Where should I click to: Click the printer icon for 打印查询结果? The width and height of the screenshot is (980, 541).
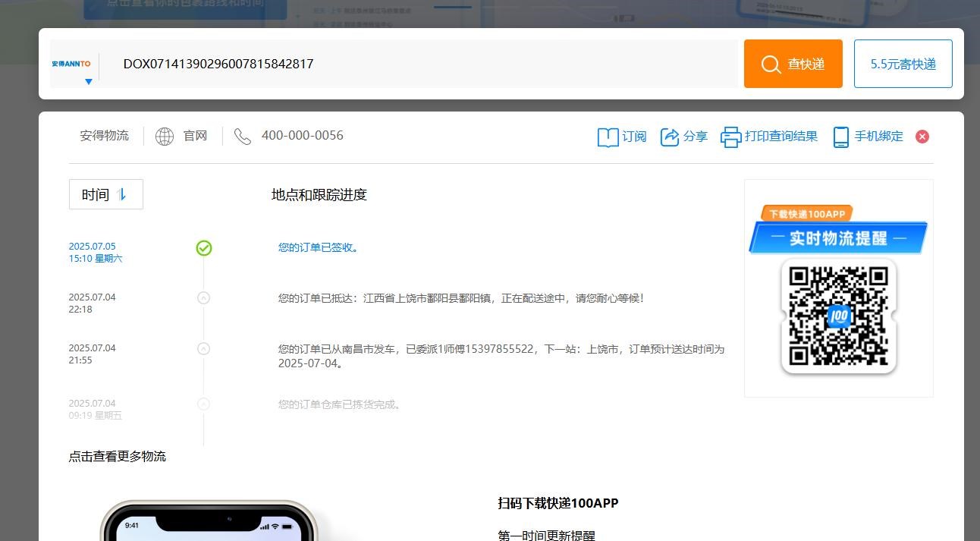click(730, 137)
